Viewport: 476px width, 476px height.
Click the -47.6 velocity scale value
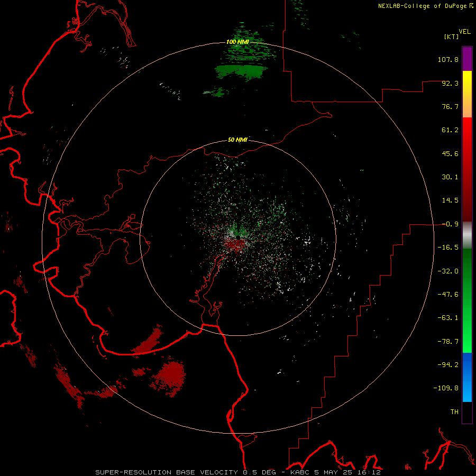(448, 295)
